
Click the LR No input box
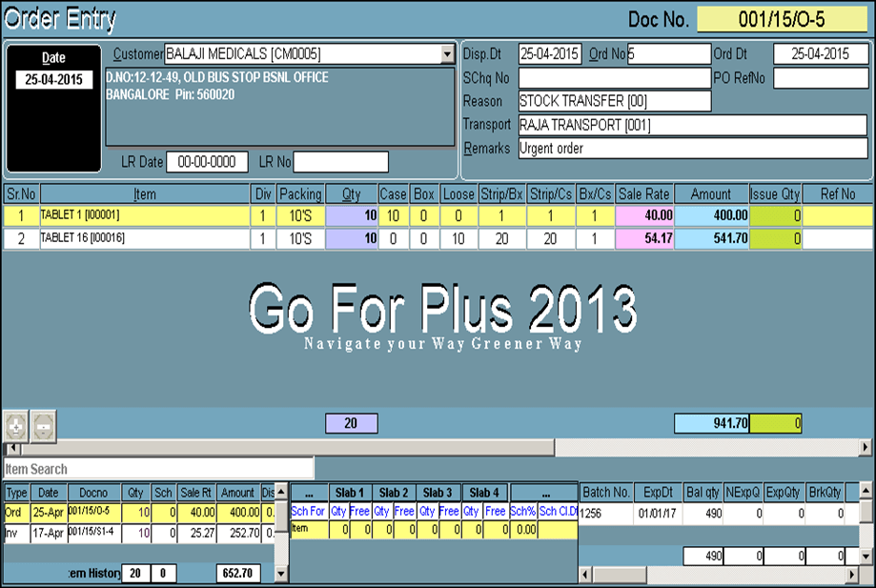coord(341,162)
